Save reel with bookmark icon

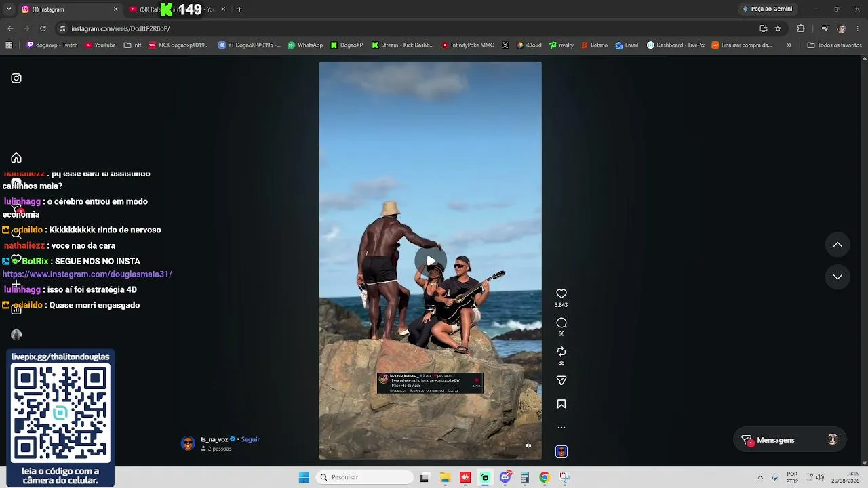(561, 404)
